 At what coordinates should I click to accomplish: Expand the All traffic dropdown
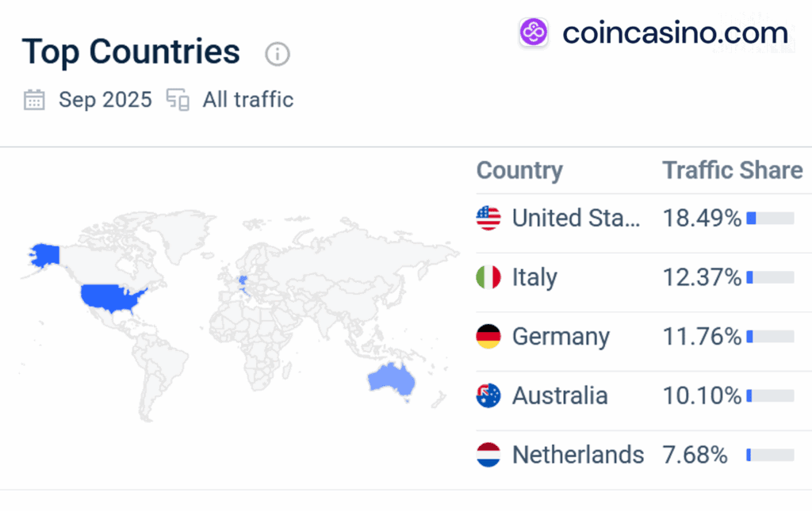tap(247, 99)
